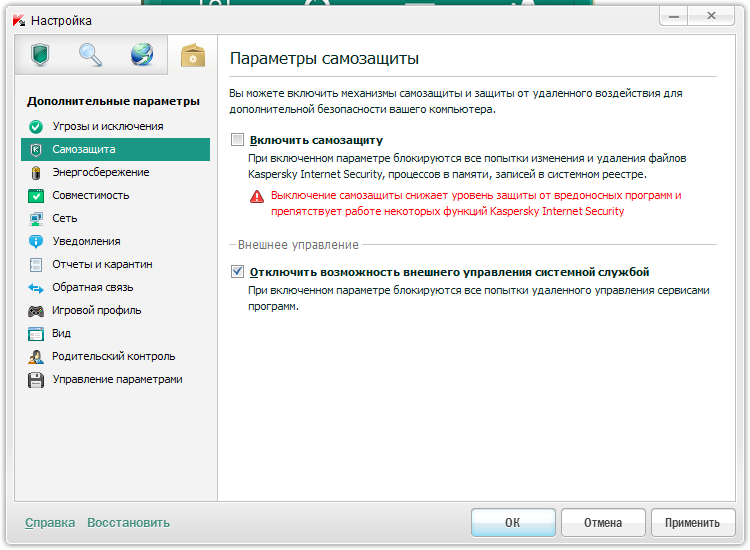Select Угрозы и исключения in the sidebar
Image resolution: width=750 pixels, height=550 pixels.
pos(115,127)
